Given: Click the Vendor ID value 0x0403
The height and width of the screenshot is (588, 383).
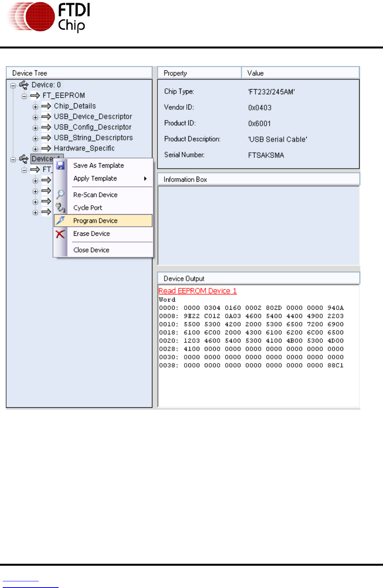Looking at the screenshot, I should (x=260, y=108).
